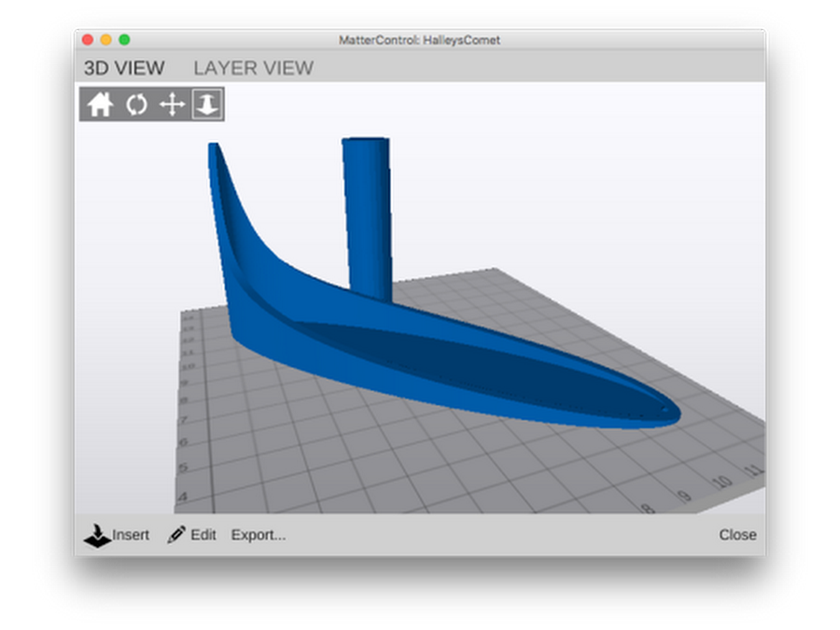
Task: Switch to the LAYER VIEW tab
Action: pos(253,68)
